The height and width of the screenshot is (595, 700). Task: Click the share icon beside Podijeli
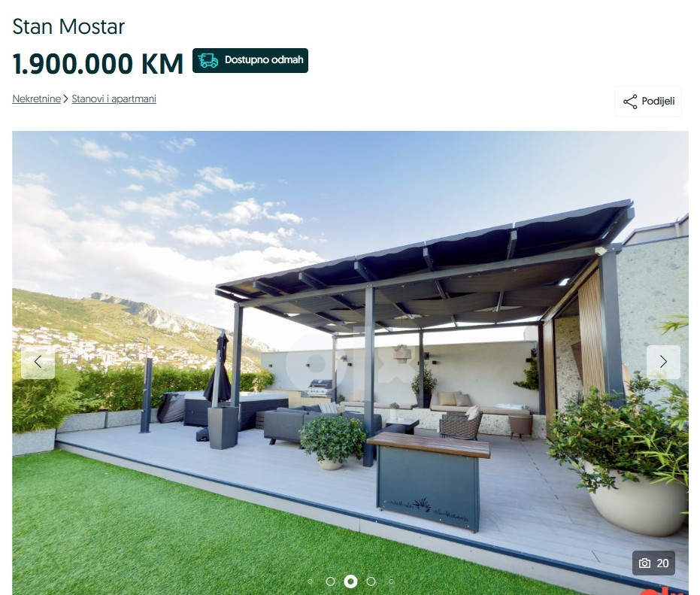coord(630,102)
